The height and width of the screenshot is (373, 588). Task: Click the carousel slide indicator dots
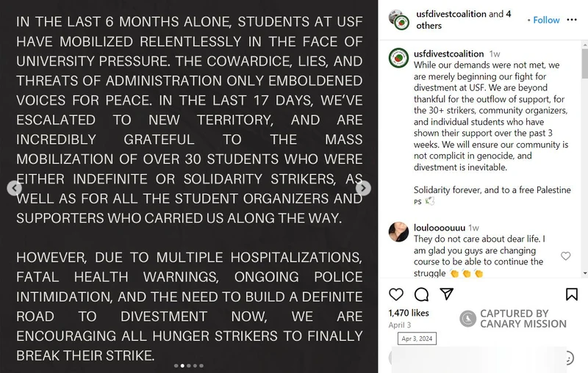coord(189,365)
